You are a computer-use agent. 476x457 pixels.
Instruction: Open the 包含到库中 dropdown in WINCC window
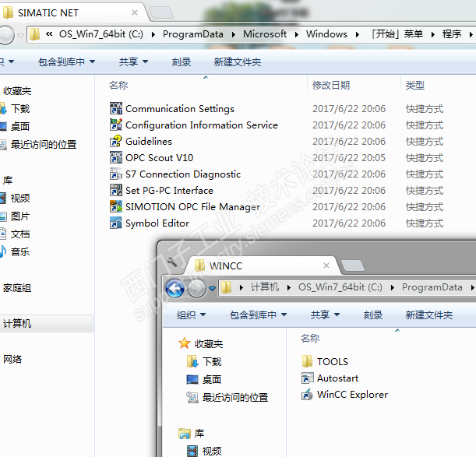click(258, 315)
